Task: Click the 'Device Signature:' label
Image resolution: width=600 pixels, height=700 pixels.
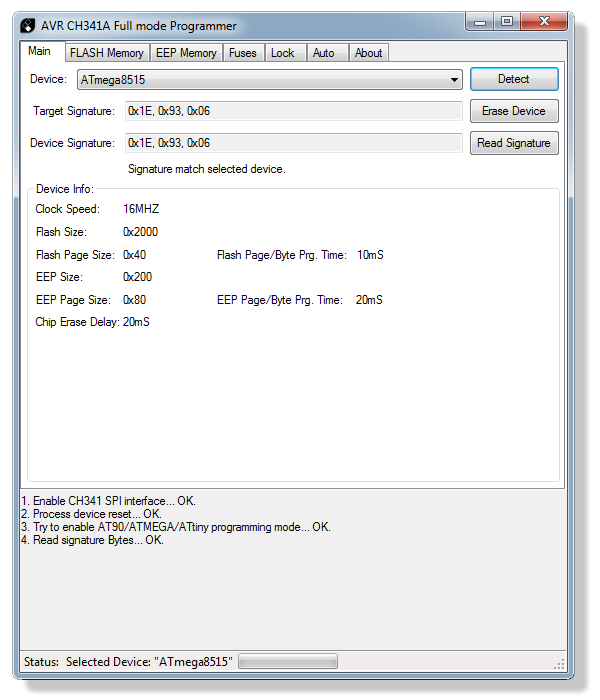Action: point(72,143)
